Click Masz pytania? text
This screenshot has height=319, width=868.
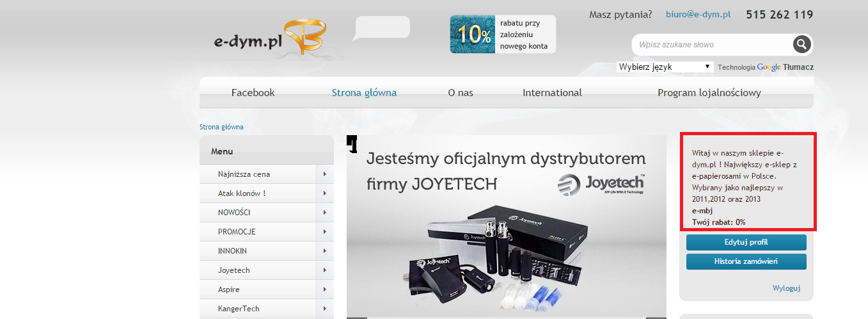[620, 14]
